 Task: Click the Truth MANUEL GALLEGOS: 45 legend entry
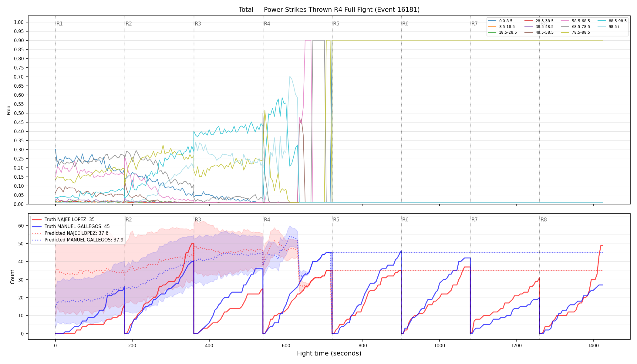71,226
